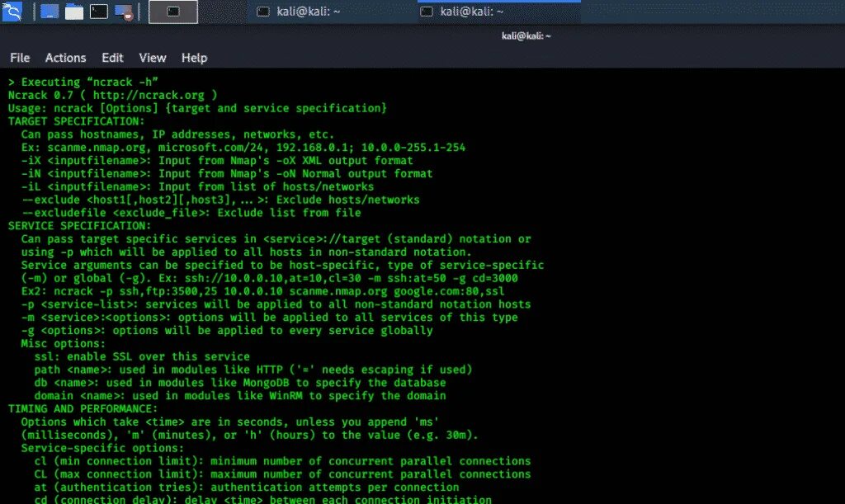Click 'ssl: enable SSL over this service'
Image resolution: width=845 pixels, height=504 pixels.
(142, 356)
